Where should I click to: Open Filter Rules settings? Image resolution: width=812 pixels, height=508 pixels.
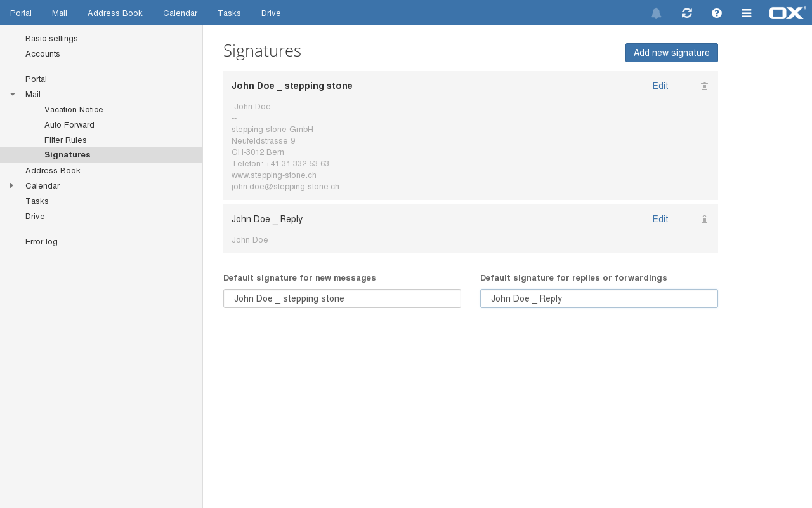click(x=65, y=140)
